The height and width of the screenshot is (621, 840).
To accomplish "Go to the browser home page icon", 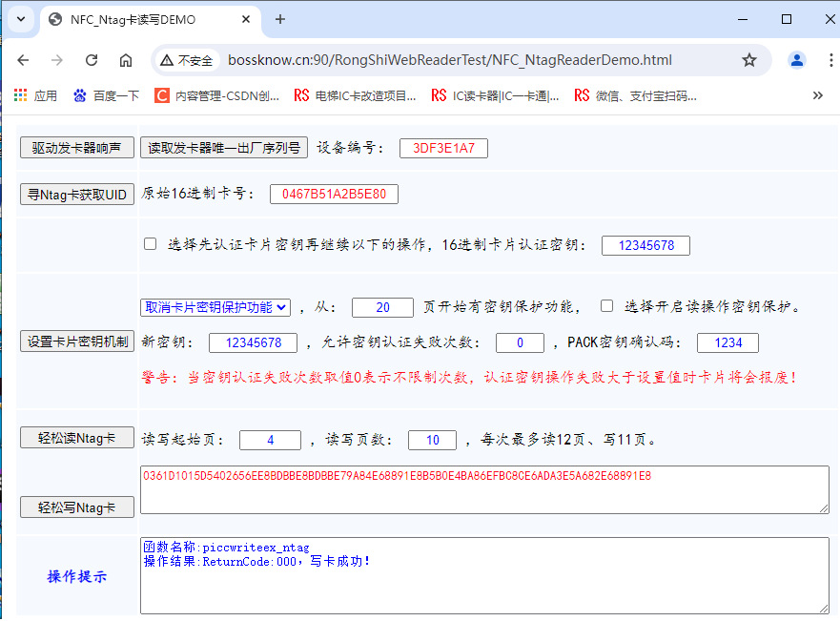I will pyautogui.click(x=125, y=60).
